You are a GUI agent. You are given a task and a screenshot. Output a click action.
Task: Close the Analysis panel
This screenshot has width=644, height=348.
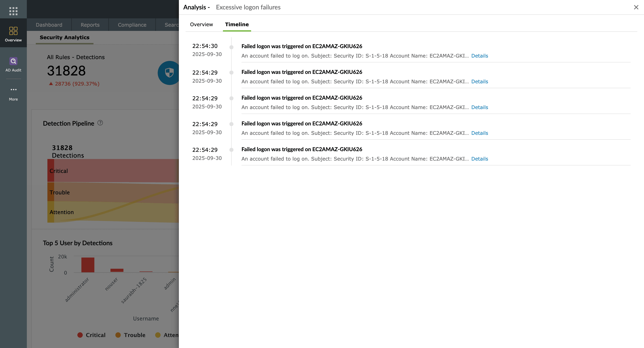tap(636, 7)
